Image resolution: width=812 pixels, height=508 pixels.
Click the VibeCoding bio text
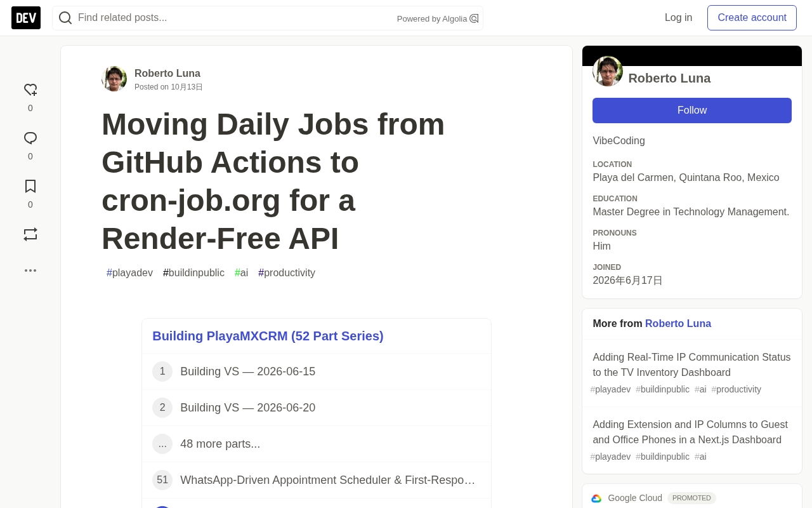coord(619,141)
